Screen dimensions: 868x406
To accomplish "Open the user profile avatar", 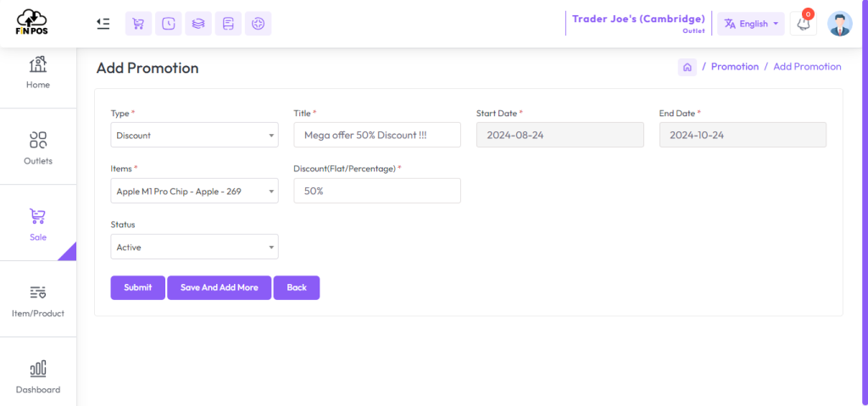I will (x=840, y=23).
